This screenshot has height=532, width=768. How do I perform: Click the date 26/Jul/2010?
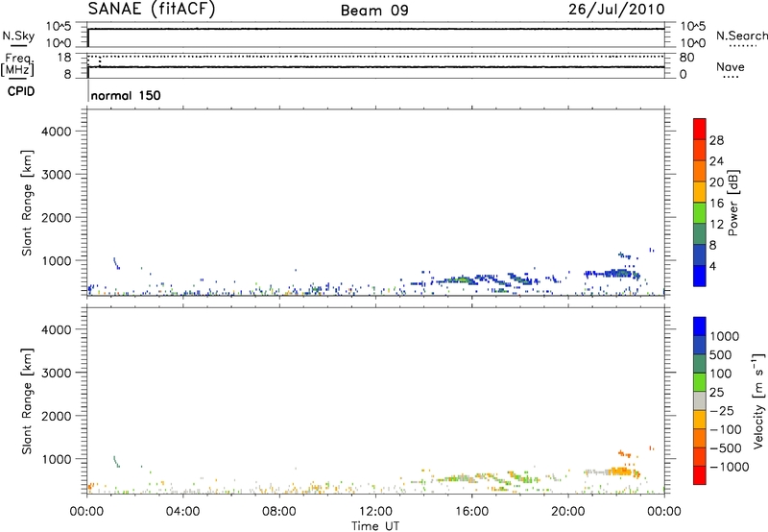click(616, 10)
